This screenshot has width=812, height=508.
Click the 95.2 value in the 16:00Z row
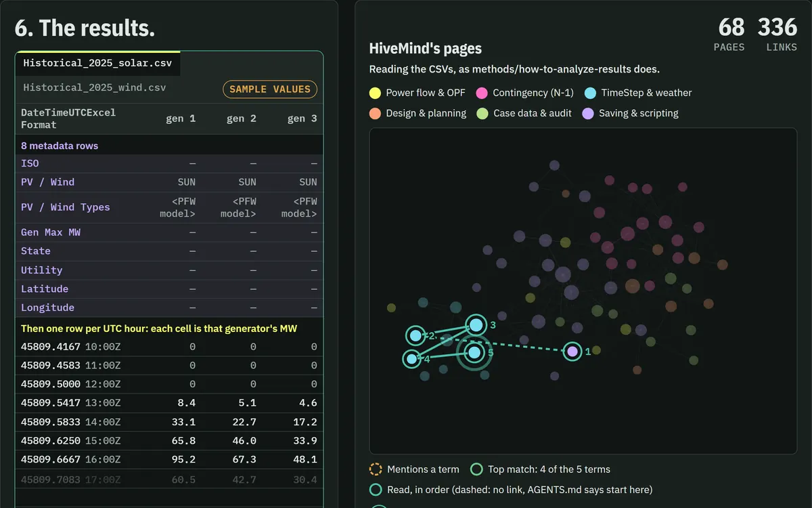tap(184, 459)
